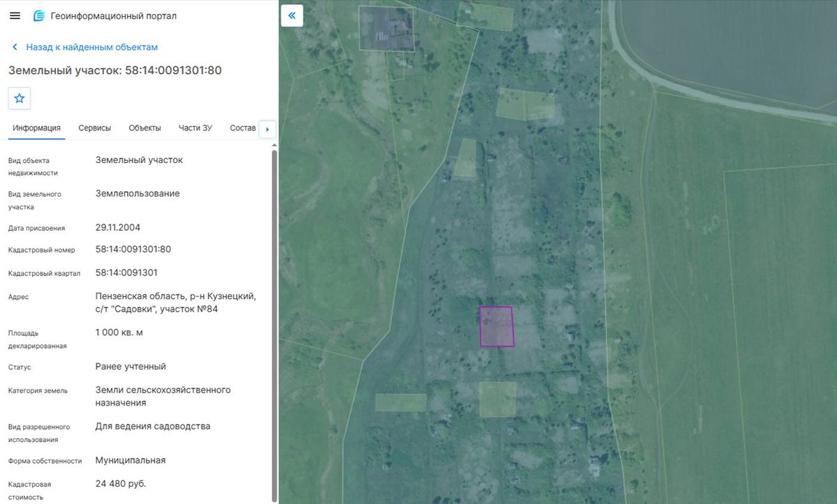Click the Geoportal logo icon
The width and height of the screenshot is (837, 504).
39,15
